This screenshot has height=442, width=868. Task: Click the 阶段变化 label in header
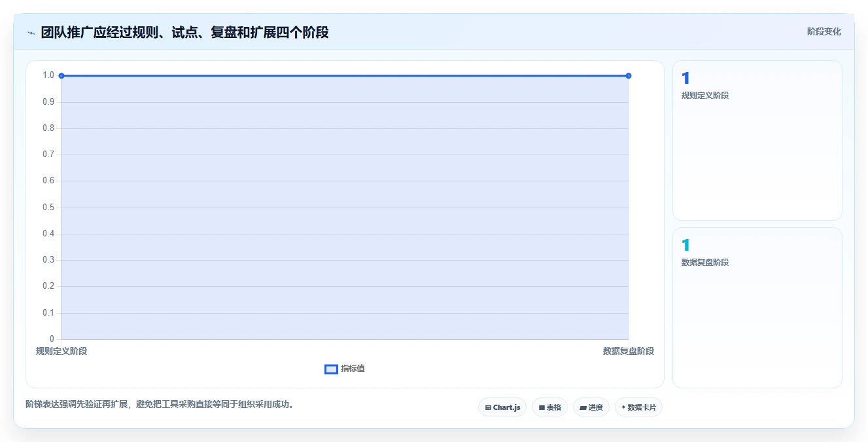824,31
